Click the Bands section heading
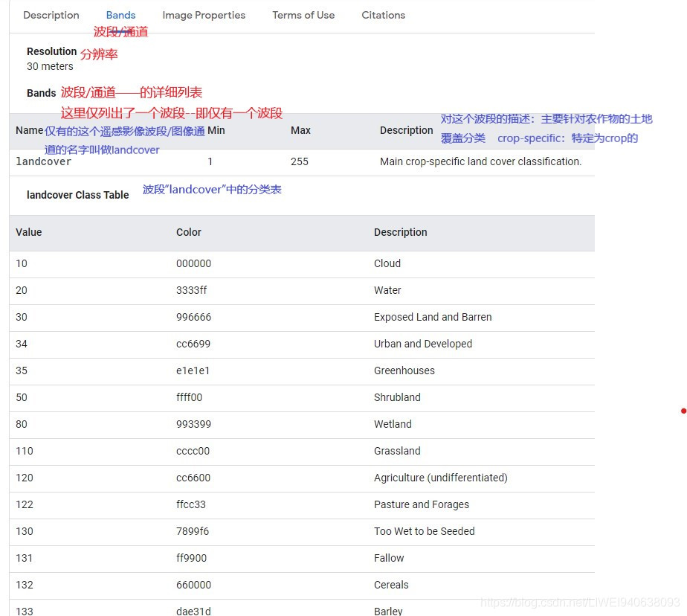Image resolution: width=687 pixels, height=616 pixels. tap(41, 93)
